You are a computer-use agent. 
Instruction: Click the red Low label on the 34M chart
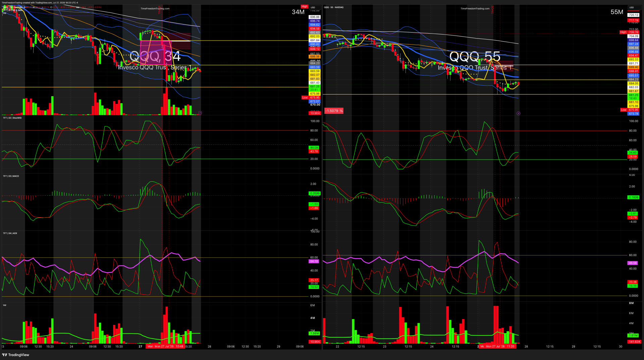pos(305,98)
